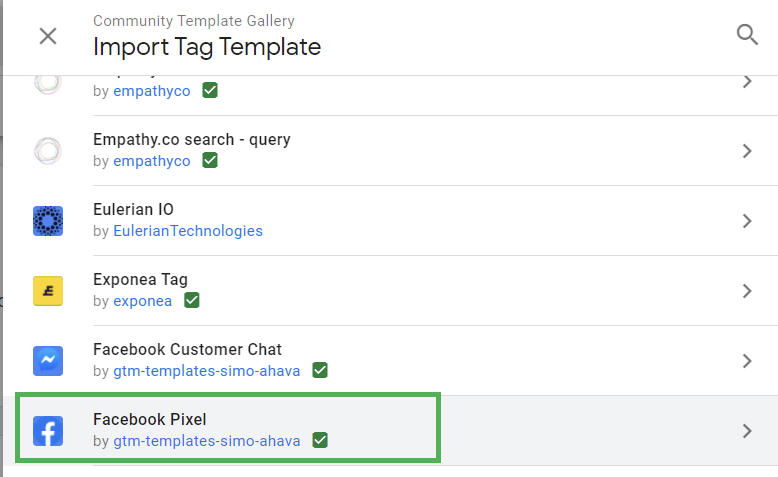The image size is (778, 477).
Task: Open gtm-templates-simo-ahava link under Facebook Customer Chat
Action: (206, 371)
